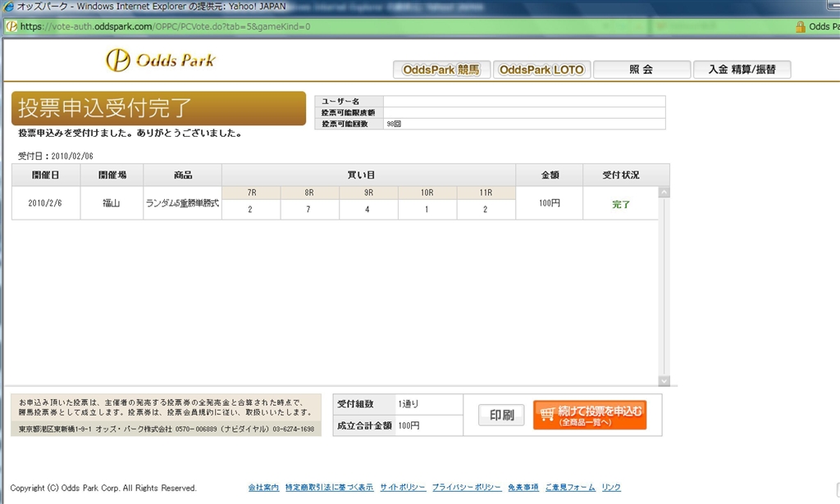
Task: Click the 98回 value
Action: coord(394,124)
